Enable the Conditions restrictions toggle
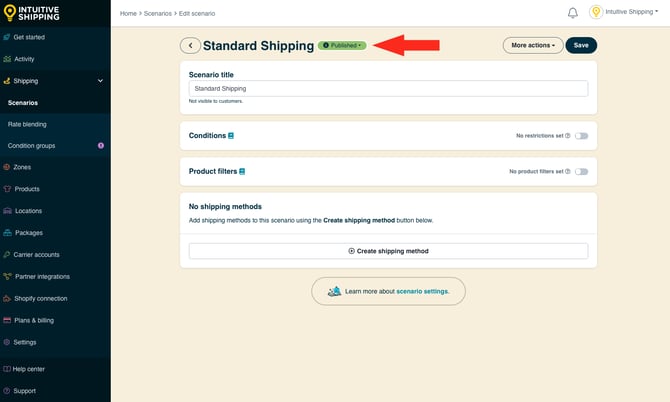670x402 pixels. point(581,135)
